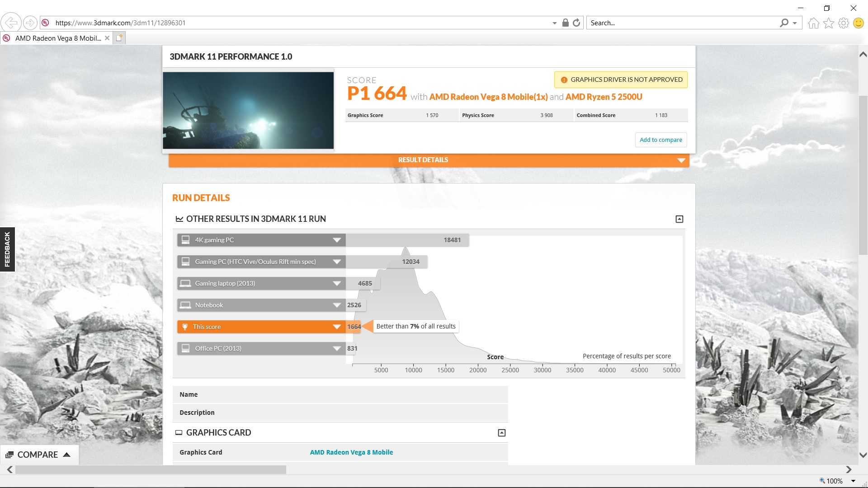
Task: Expand the 4K gaming PC dropdown
Action: click(x=336, y=240)
